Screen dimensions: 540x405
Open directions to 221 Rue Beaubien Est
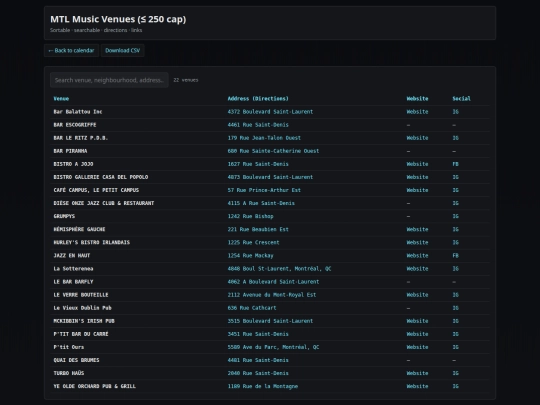tap(258, 229)
